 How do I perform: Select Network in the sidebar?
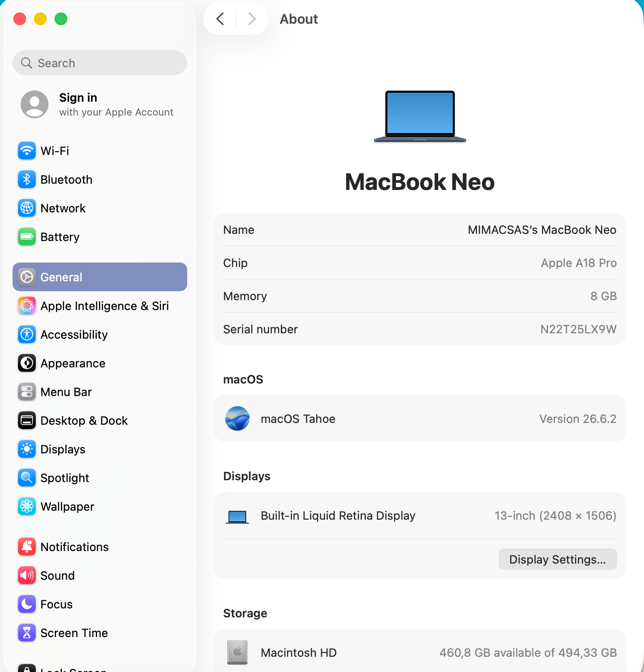pyautogui.click(x=100, y=208)
